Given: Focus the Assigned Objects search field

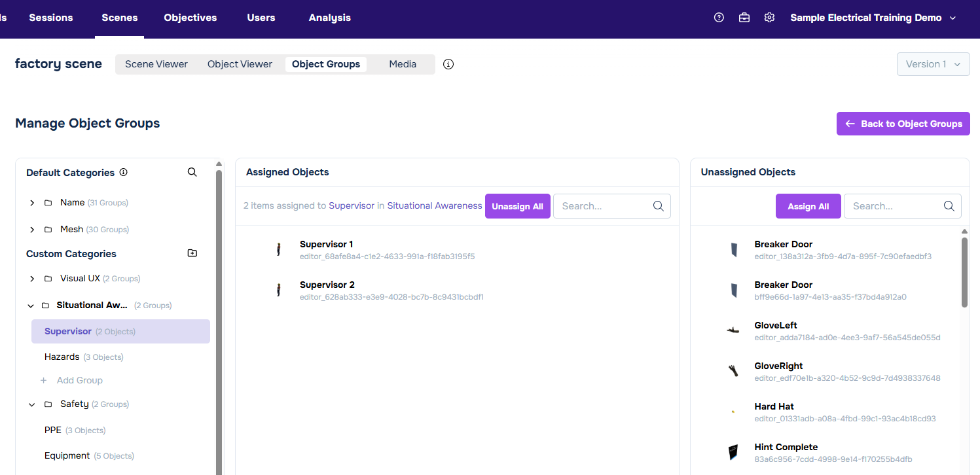Looking at the screenshot, I should point(612,206).
